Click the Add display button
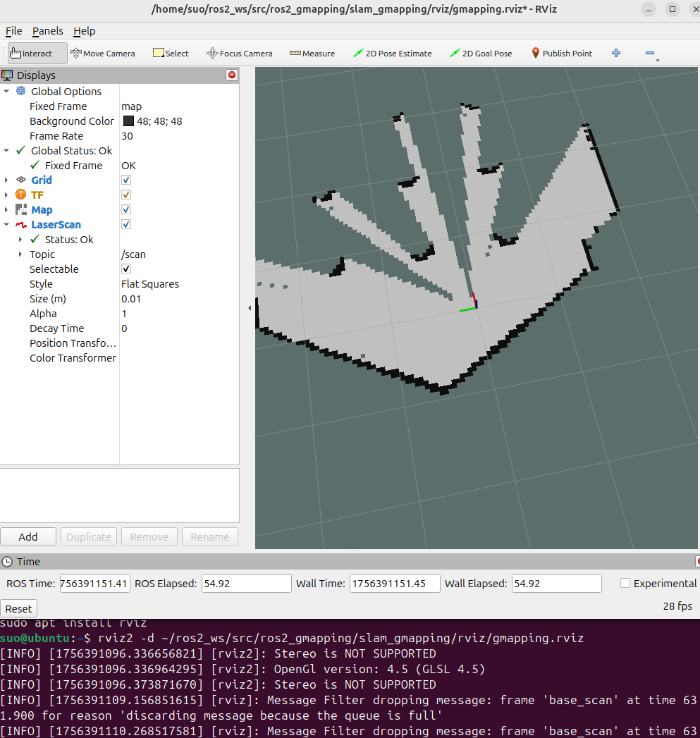 point(28,537)
